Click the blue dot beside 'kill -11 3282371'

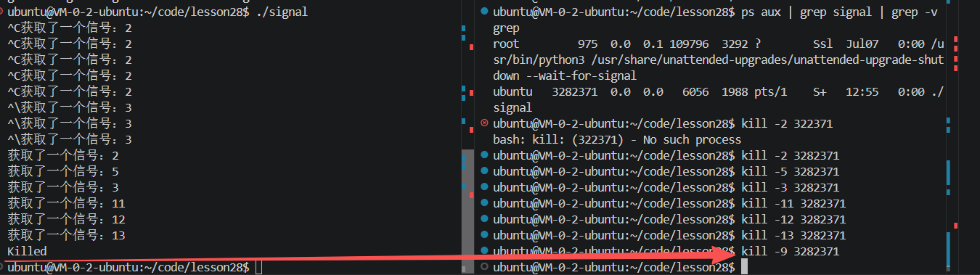484,203
